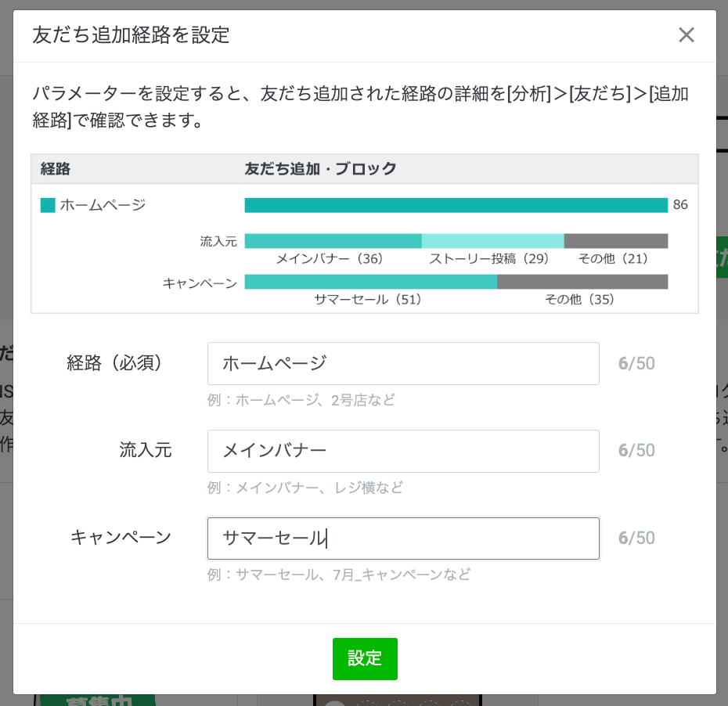Screen dimensions: 728x706
Task: Click the gray その他 (21) bar segment
Action: click(x=615, y=241)
